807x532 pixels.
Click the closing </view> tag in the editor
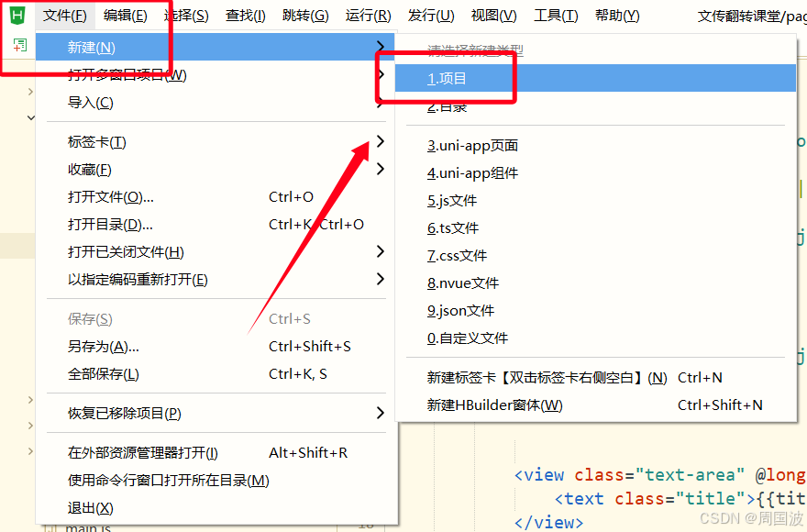548,523
